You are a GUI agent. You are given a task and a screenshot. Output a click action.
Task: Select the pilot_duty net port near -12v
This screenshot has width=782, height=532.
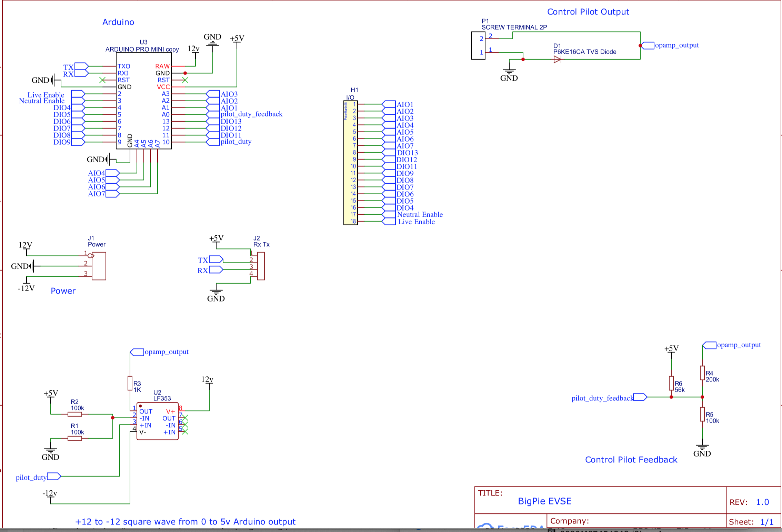(x=54, y=477)
